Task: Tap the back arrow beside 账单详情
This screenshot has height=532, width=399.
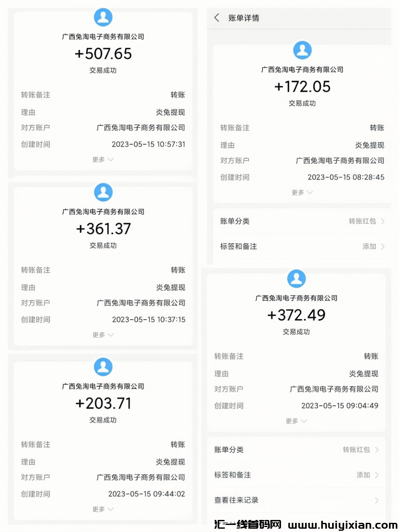Action: tap(217, 18)
